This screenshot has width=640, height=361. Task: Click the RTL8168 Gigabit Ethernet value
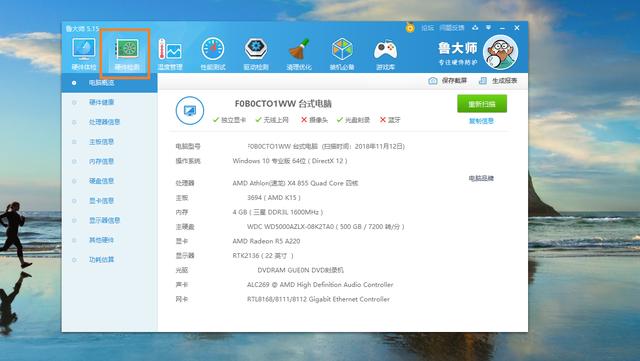point(318,299)
